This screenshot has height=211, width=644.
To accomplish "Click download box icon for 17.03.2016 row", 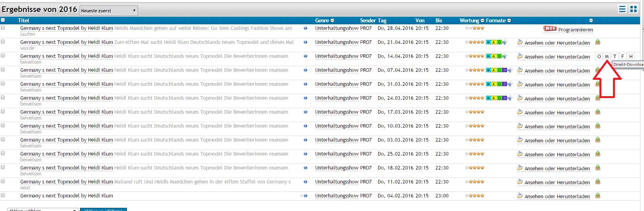I will click(x=597, y=112).
